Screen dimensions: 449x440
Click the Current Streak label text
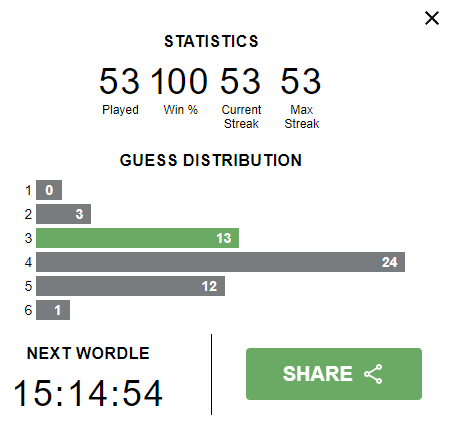pos(241,117)
